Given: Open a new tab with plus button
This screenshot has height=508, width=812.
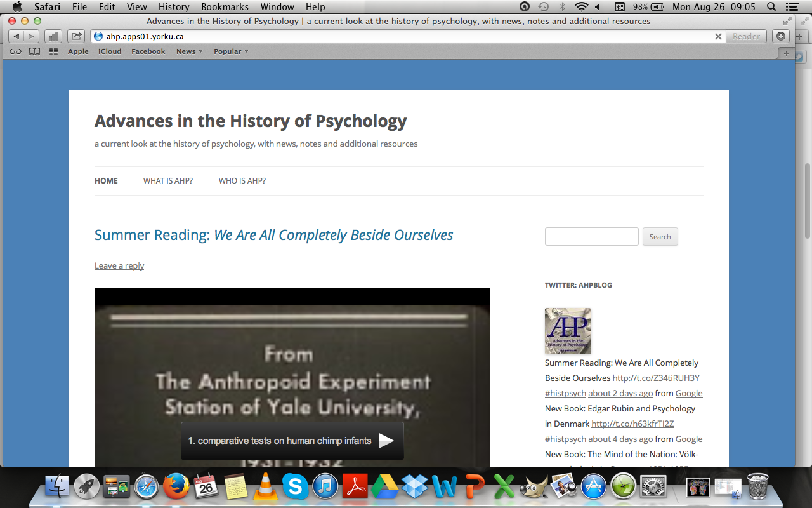Looking at the screenshot, I should click(x=787, y=53).
